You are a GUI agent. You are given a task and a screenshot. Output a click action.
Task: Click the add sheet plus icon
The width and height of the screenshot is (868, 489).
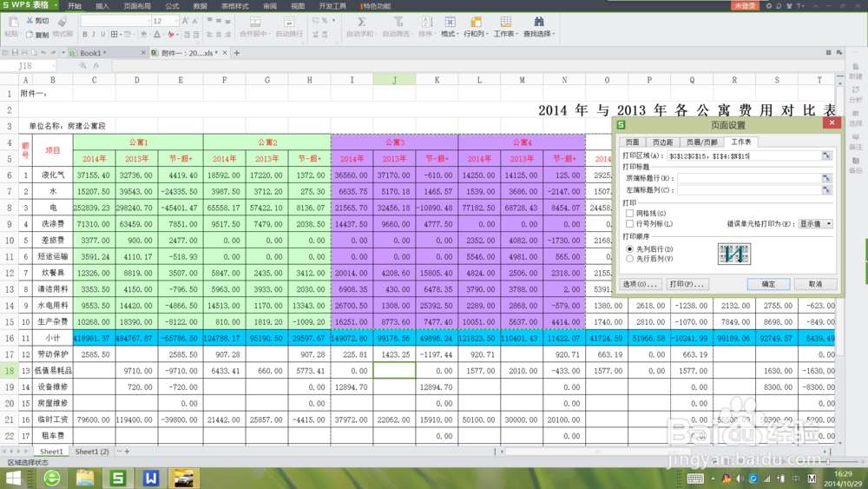(127, 452)
